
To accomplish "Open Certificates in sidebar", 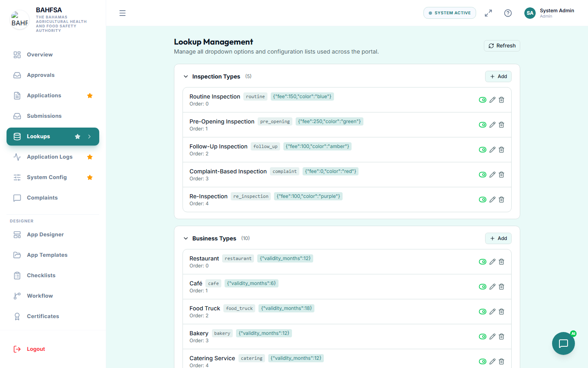I will [x=53, y=316].
